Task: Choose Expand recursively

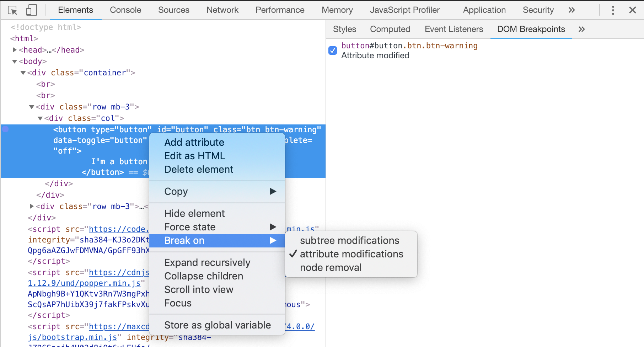Action: click(217, 262)
